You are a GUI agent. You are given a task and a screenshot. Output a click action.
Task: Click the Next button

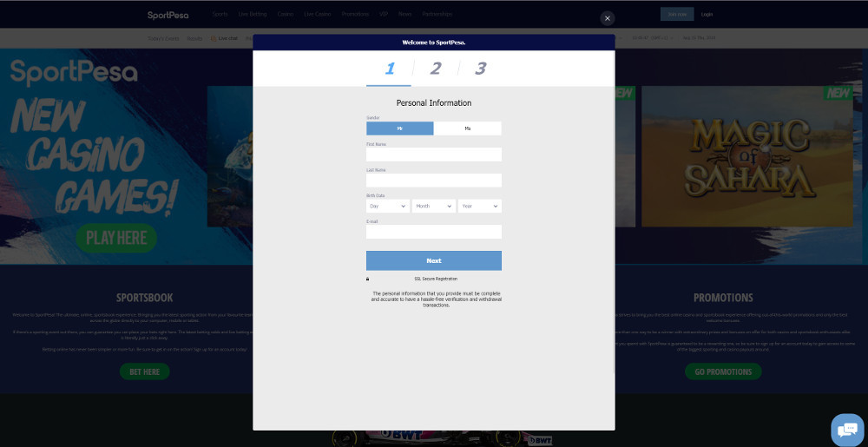pyautogui.click(x=434, y=260)
